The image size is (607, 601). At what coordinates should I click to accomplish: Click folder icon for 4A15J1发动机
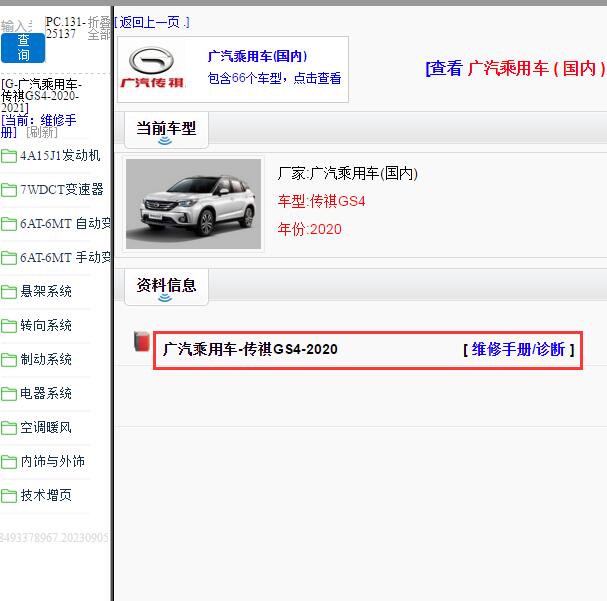9,156
